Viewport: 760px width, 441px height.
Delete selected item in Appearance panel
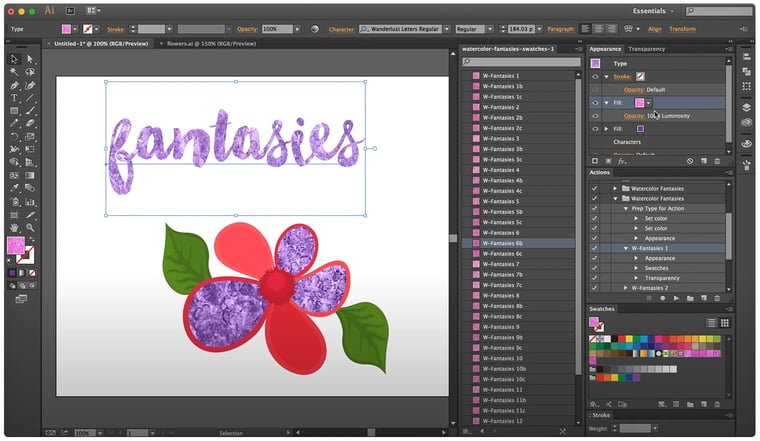click(x=717, y=160)
